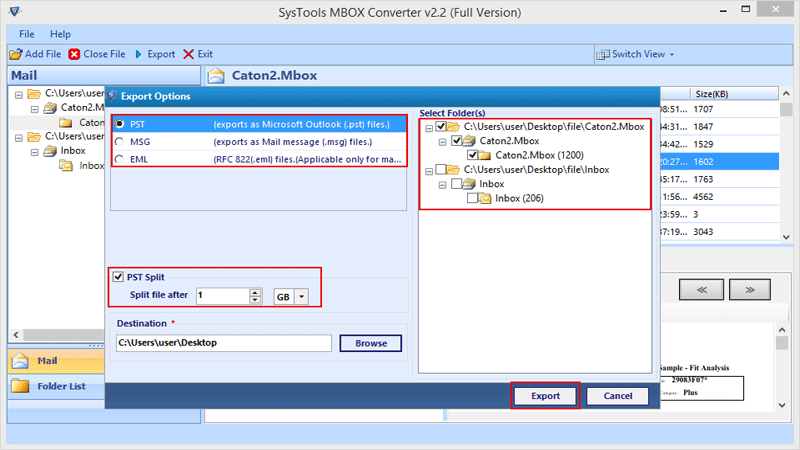Click the Export arrow icon in toolbar

tap(138, 54)
